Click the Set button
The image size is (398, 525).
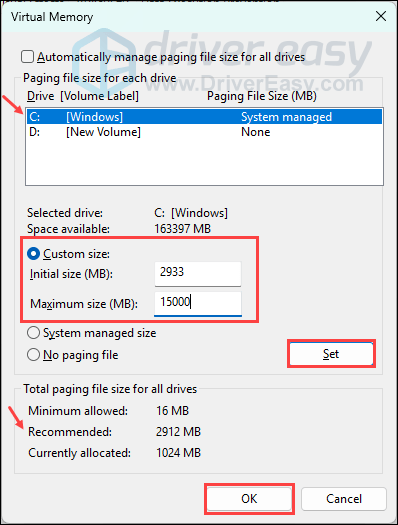331,354
